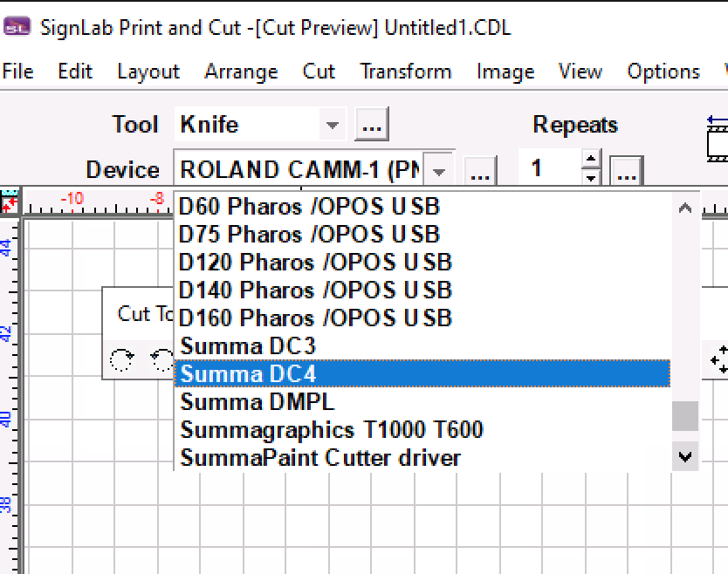Click the device list scrollbar thumb
Screen dimensions: 728x574
click(x=685, y=416)
